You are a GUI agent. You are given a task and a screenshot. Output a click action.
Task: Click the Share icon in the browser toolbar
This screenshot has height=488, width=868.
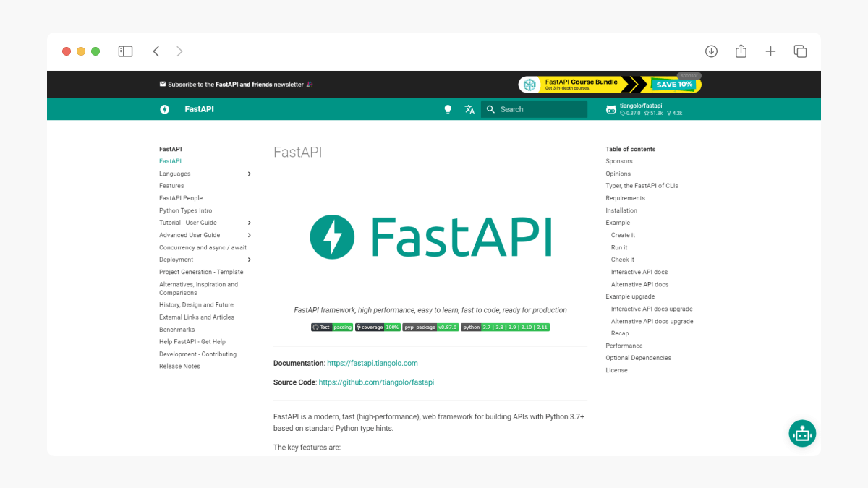click(x=741, y=51)
